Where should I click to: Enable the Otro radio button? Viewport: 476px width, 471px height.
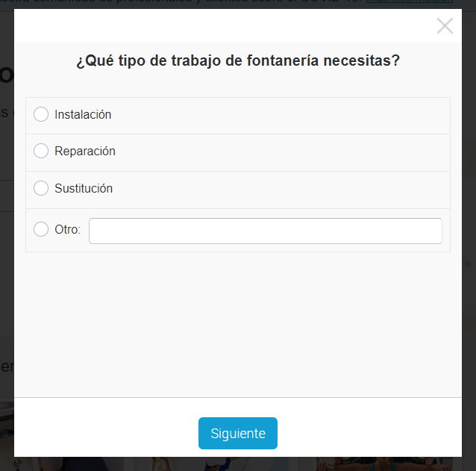point(41,229)
